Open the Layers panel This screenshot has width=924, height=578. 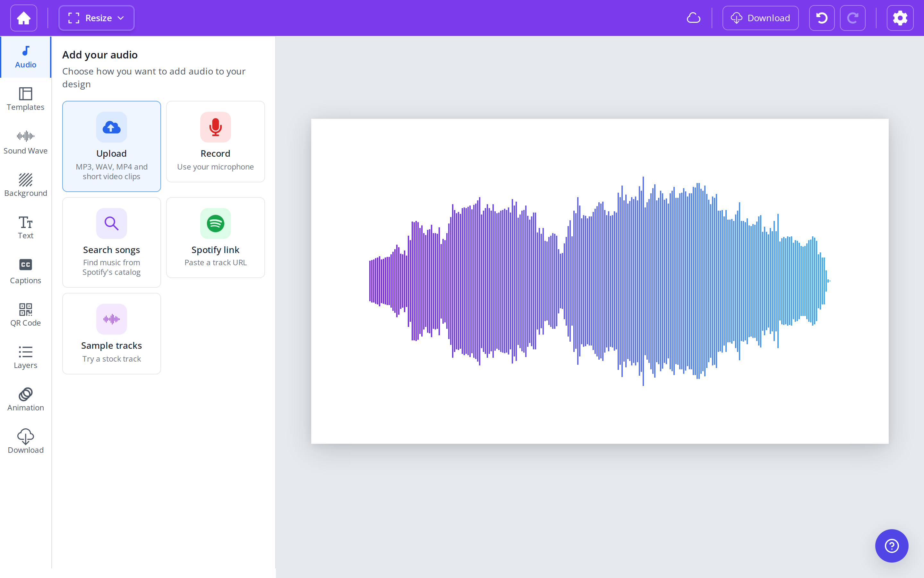26,357
